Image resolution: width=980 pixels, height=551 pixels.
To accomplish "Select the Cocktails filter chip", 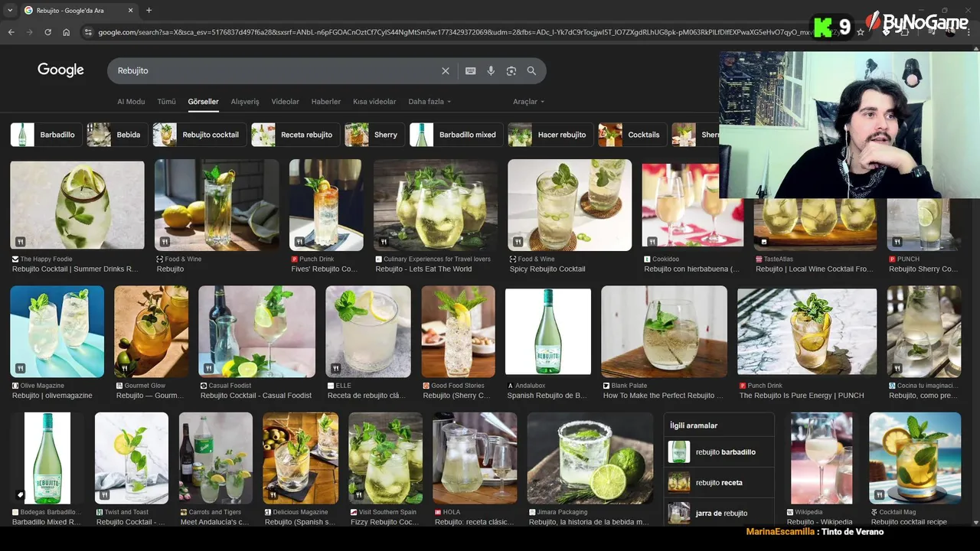I will click(x=632, y=135).
